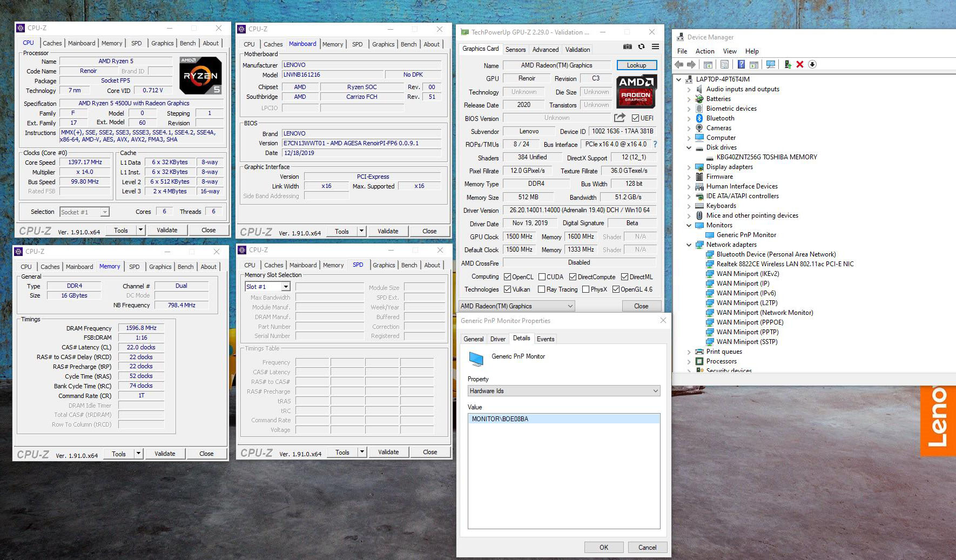The image size is (956, 560).
Task: Open the Bench tab in CPU-Z SPD window
Action: (409, 265)
